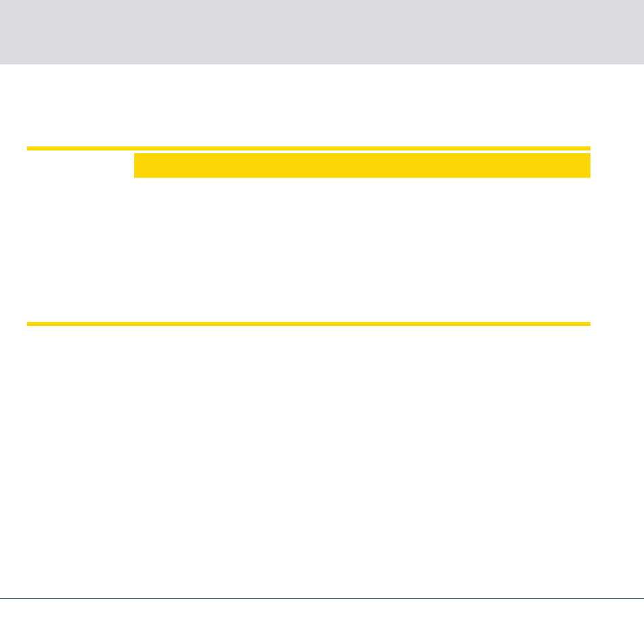Screen dimensions: 644x644
Task: Click the left edge of the gray header
Action: (x=2, y=32)
